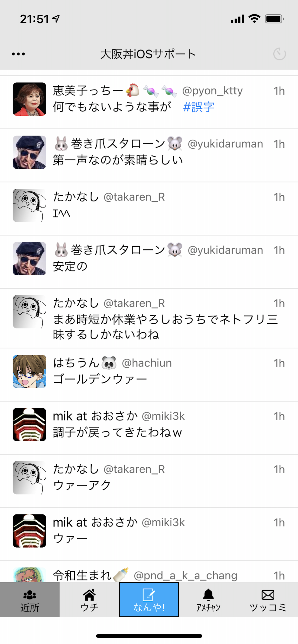Open the 近所 people tab
This screenshot has width=298, height=644.
[30, 599]
